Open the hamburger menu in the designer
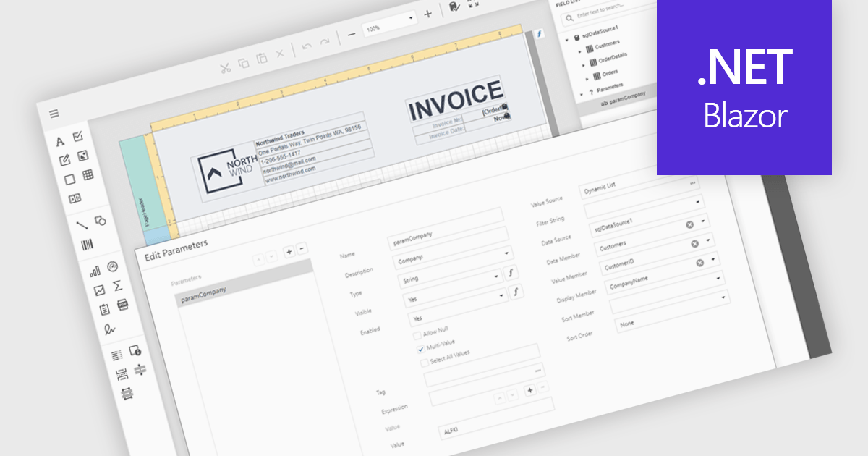The width and height of the screenshot is (868, 456). click(x=54, y=114)
